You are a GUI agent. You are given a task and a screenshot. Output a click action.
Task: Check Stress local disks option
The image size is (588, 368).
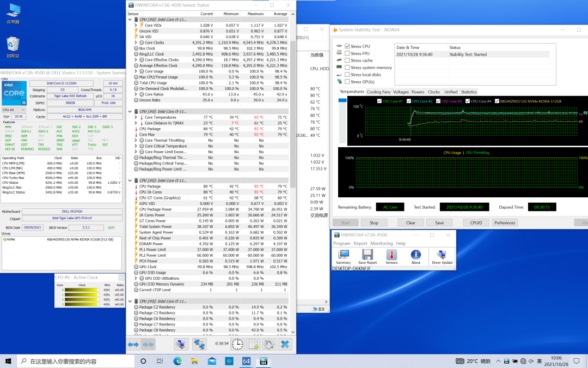[x=347, y=75]
